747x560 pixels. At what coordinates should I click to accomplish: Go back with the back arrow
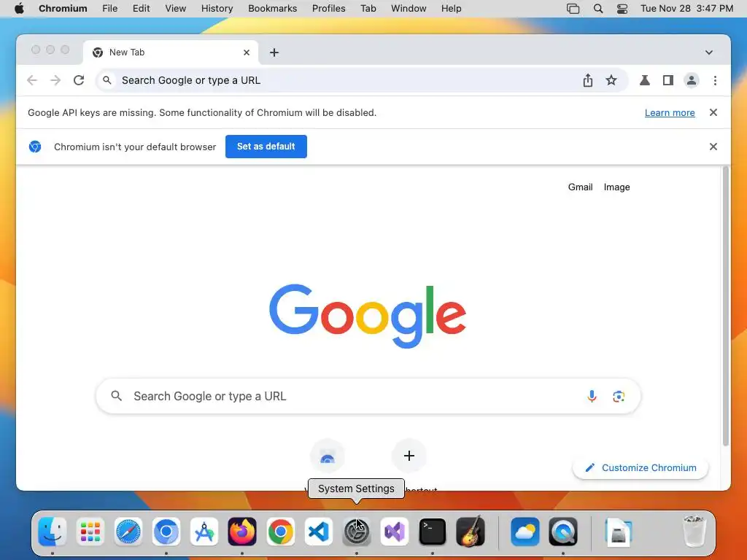(x=32, y=80)
